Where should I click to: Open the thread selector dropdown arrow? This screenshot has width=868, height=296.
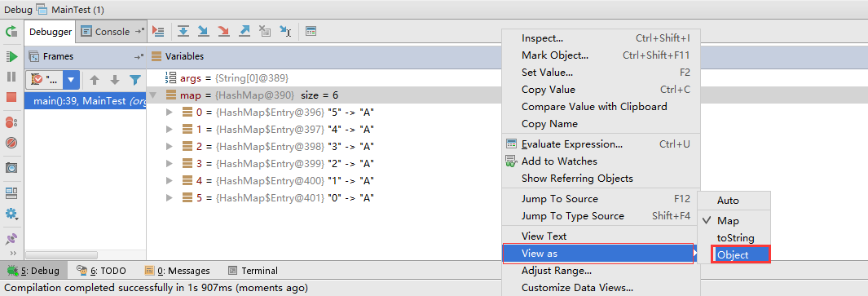coord(71,80)
